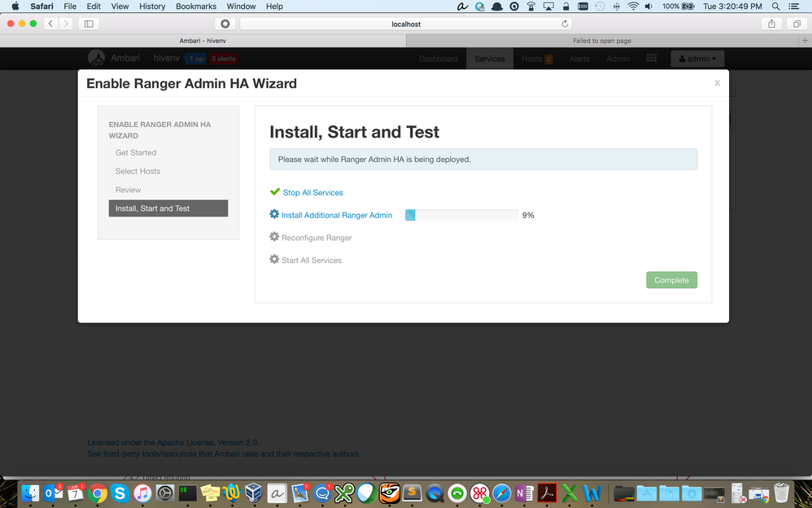Open the Admin tab in Ambari

[618, 59]
